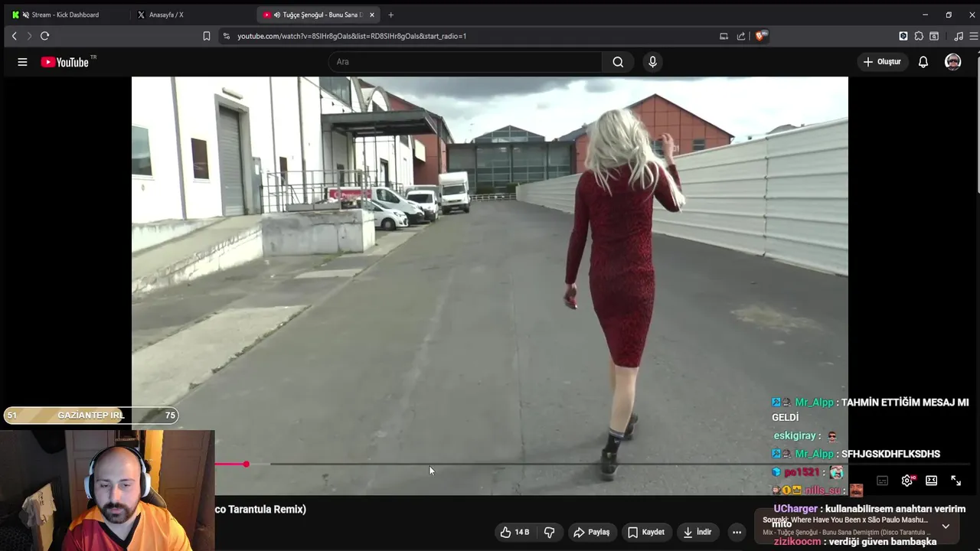Screen dimensions: 980x551
Task: Click the İndir download button
Action: 697,532
